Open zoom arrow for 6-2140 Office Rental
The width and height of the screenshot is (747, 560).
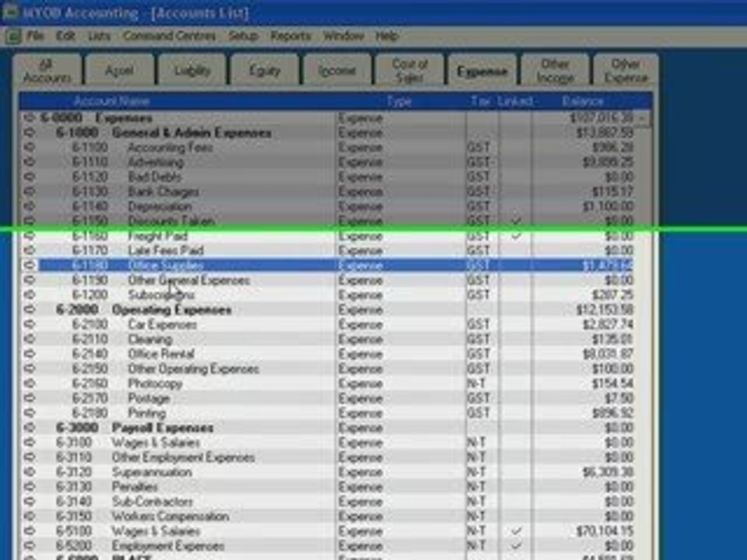pyautogui.click(x=30, y=354)
